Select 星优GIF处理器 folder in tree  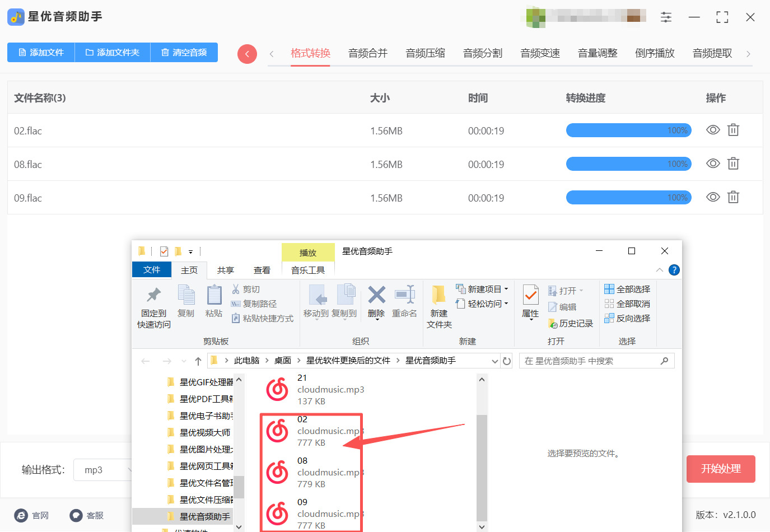coord(200,382)
